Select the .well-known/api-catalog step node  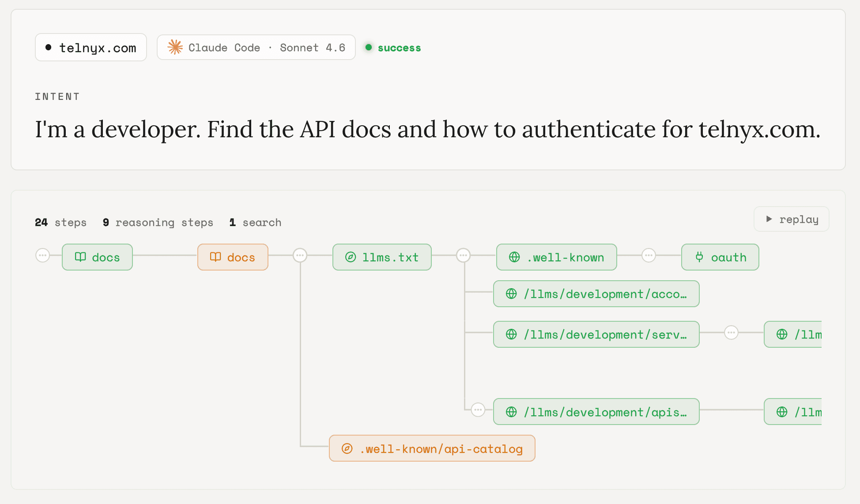click(432, 448)
